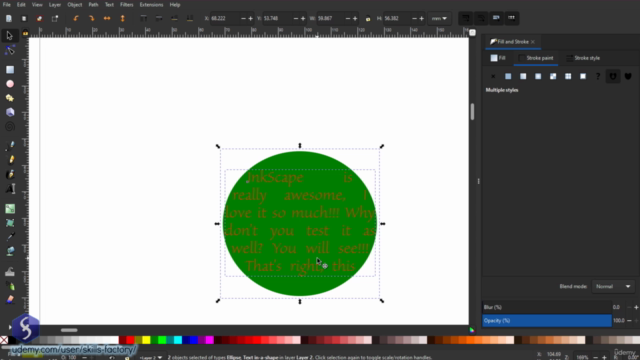Unset stroke paint with question mark
640x360 pixels.
(598, 76)
